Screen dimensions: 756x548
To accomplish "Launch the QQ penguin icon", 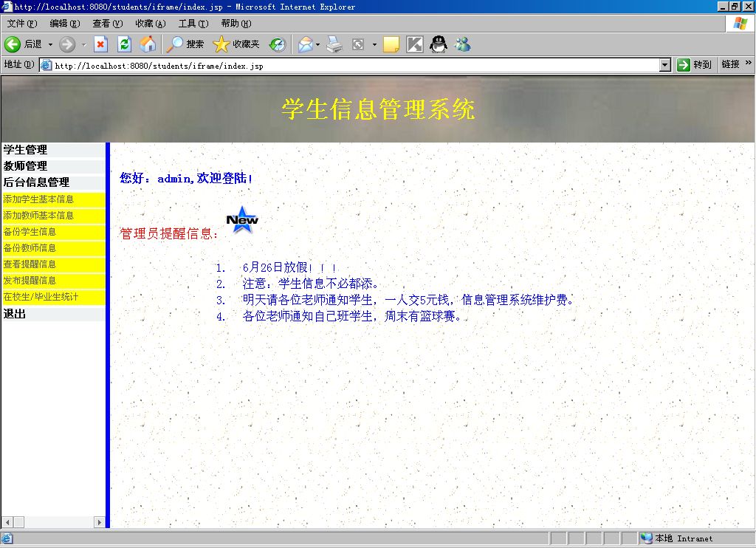I will point(439,44).
